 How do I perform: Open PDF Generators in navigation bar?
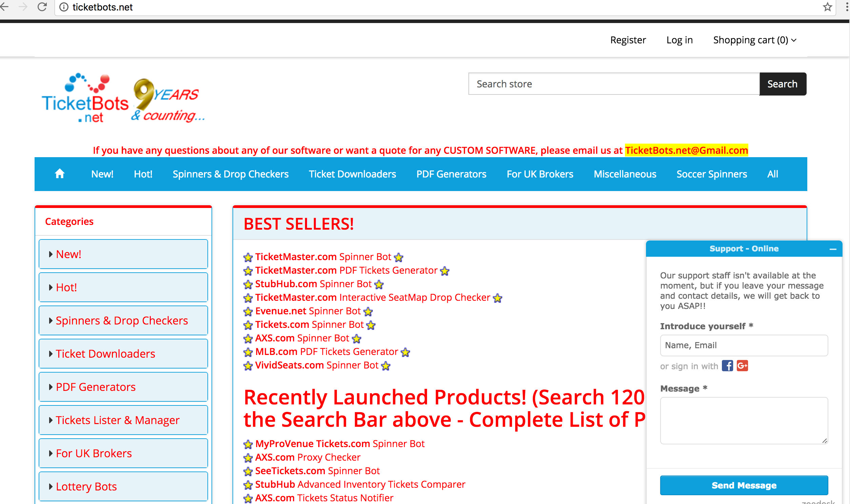tap(451, 174)
